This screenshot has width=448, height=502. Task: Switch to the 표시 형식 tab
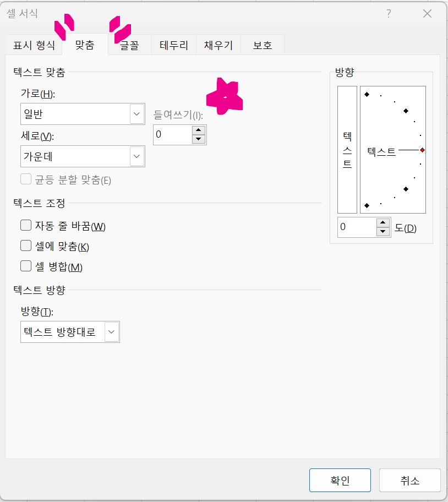point(34,46)
